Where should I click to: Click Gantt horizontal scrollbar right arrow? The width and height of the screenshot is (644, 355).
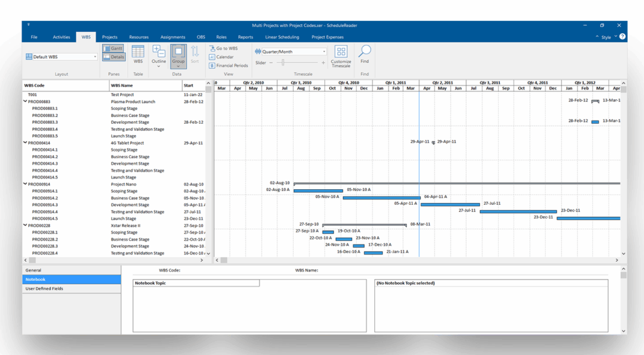(x=616, y=260)
